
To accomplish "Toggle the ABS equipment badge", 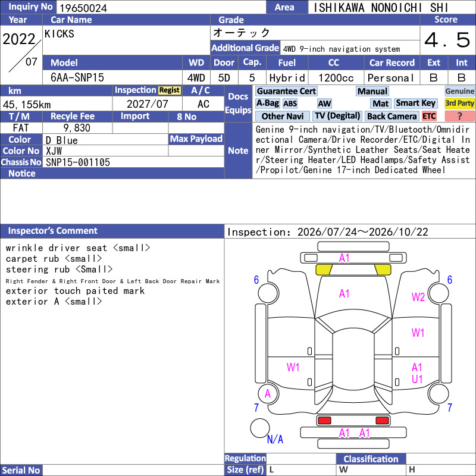I will click(x=290, y=104).
